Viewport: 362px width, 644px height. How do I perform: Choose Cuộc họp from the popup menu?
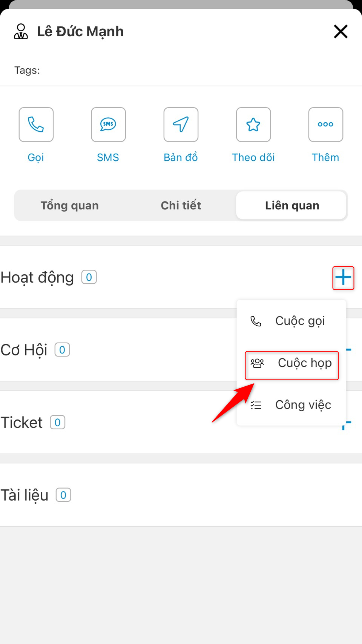tap(292, 363)
